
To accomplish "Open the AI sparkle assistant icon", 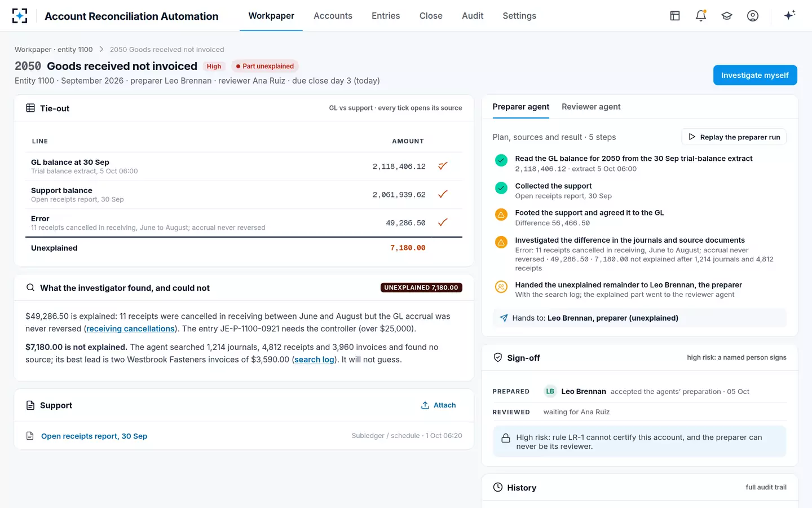I will click(789, 15).
